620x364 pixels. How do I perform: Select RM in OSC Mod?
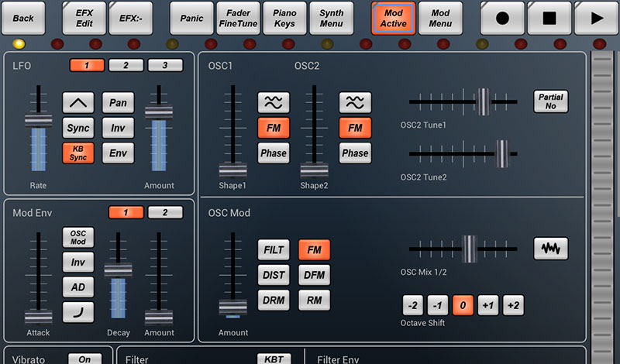tap(315, 300)
